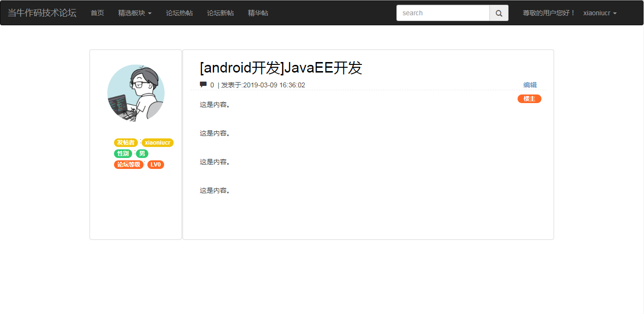Click the green 性别 label
Screen dimensions: 644x314
click(x=123, y=154)
